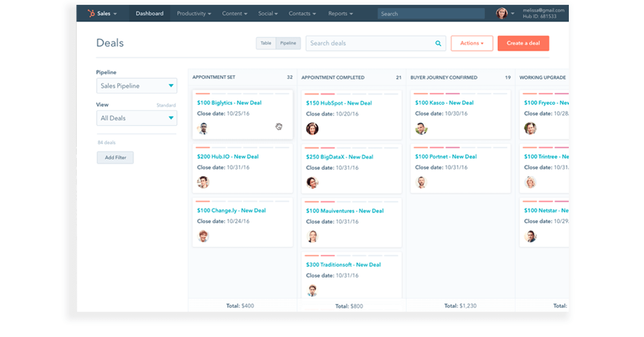Click the magnifier icon in Search deals

(438, 43)
